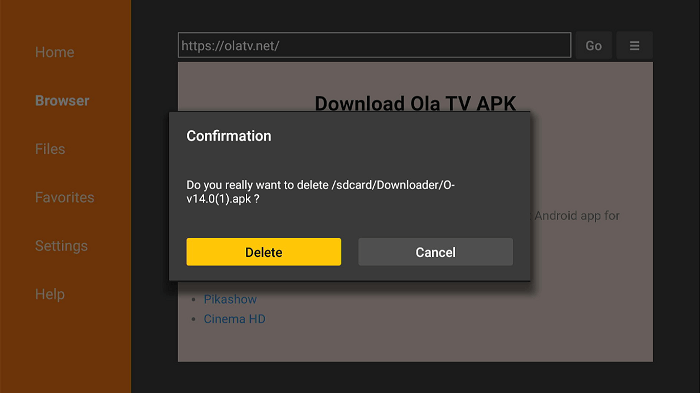Click the Go button
The width and height of the screenshot is (700, 393).
[593, 45]
